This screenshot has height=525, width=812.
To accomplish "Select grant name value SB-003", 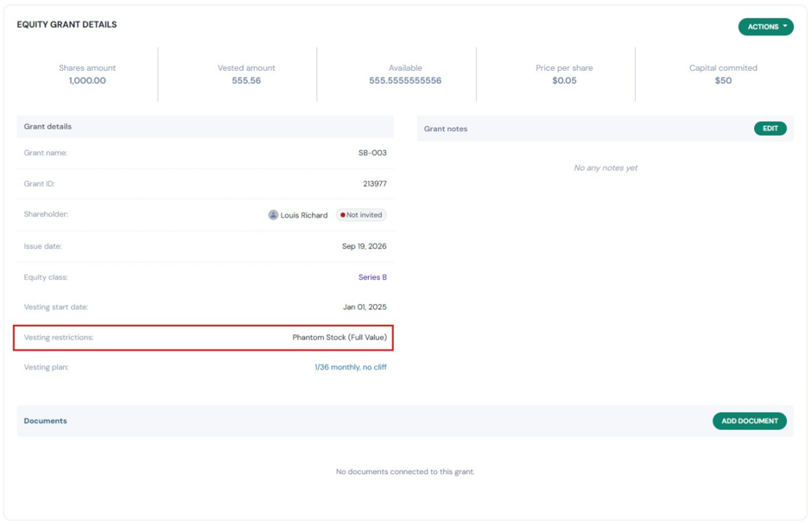I will 372,153.
